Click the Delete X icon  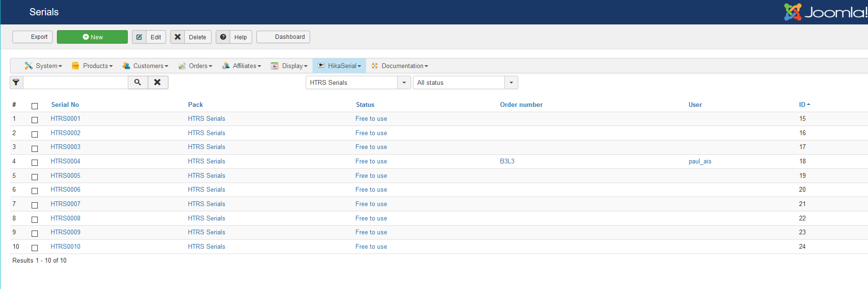[x=178, y=37]
